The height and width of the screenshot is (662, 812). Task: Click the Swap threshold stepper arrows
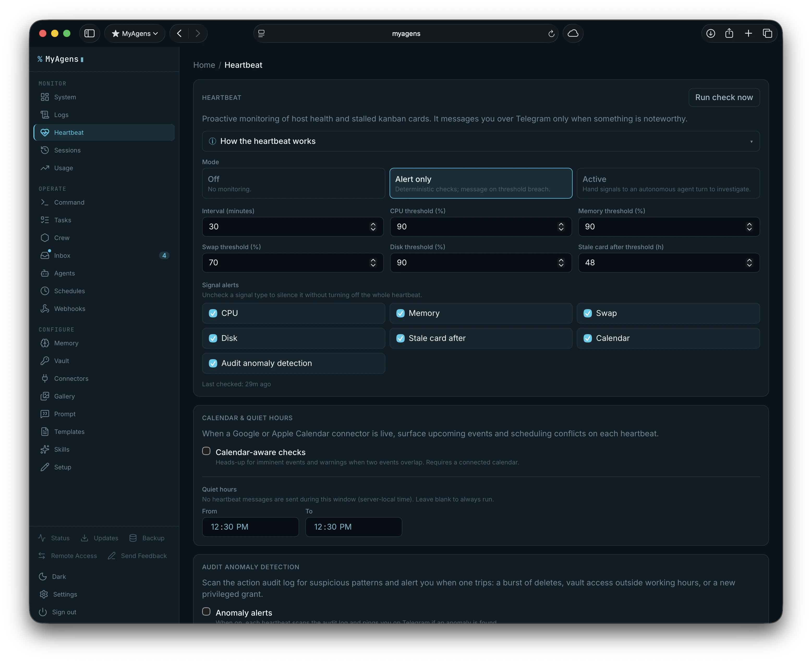[373, 263]
